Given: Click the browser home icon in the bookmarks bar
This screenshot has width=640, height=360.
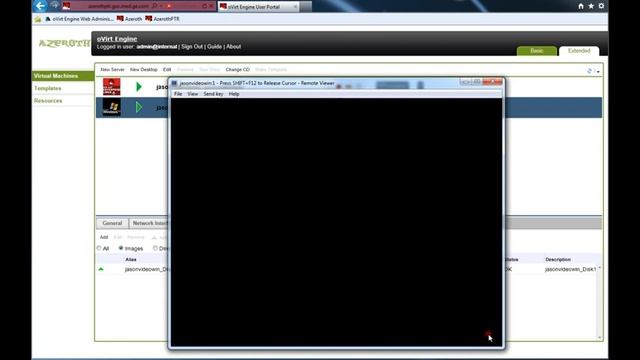Looking at the screenshot, I should (x=38, y=19).
